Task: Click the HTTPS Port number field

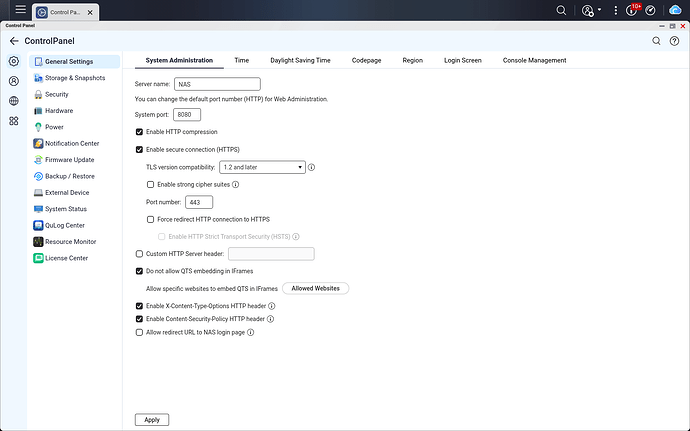Action: pyautogui.click(x=199, y=202)
